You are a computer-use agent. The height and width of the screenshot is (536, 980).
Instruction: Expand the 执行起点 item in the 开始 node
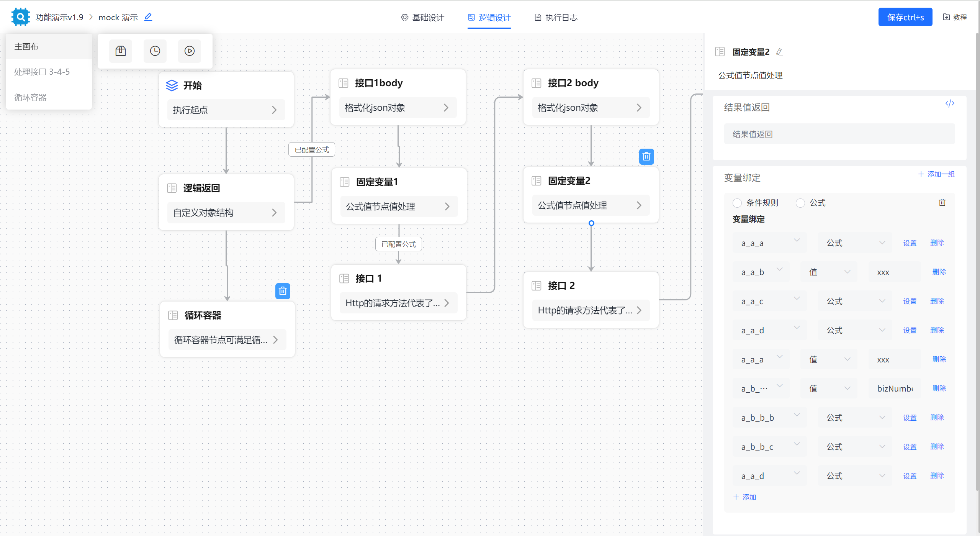pyautogui.click(x=226, y=110)
